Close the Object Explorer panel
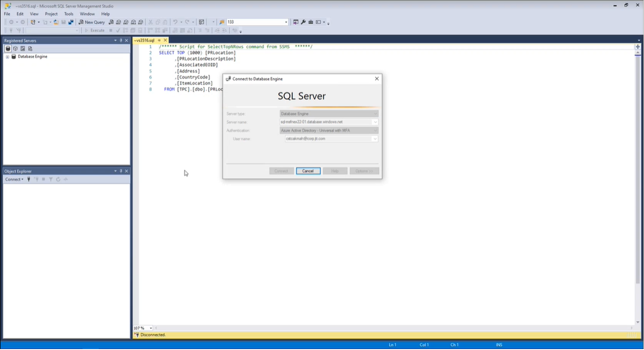Image resolution: width=644 pixels, height=350 pixels. click(126, 171)
